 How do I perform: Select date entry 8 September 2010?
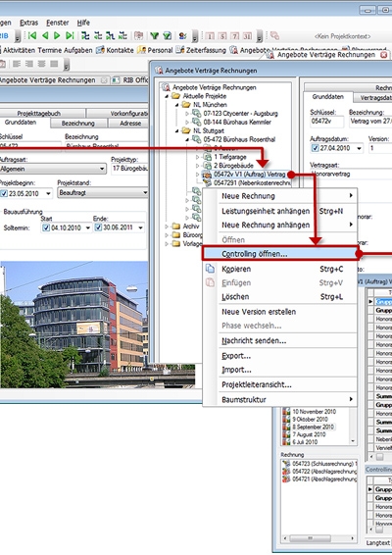point(313,427)
